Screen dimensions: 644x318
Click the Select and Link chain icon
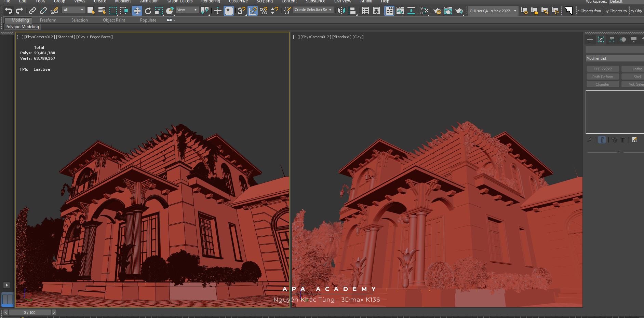pyautogui.click(x=32, y=11)
